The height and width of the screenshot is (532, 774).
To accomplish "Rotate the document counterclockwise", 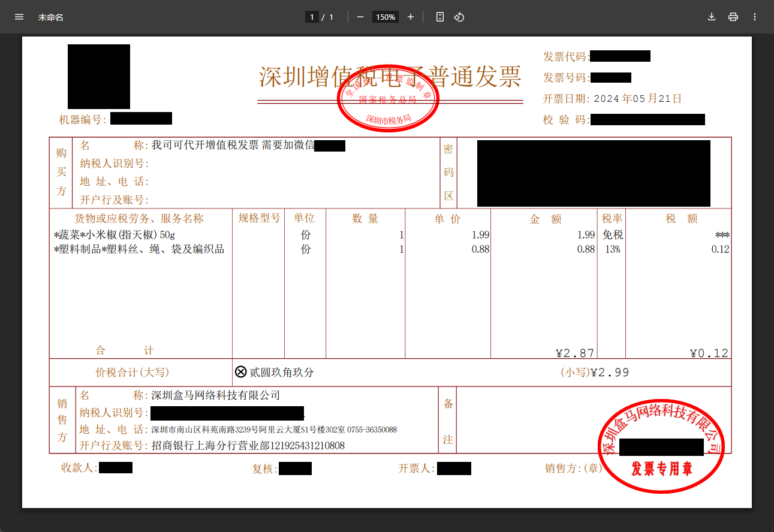I will coord(459,17).
